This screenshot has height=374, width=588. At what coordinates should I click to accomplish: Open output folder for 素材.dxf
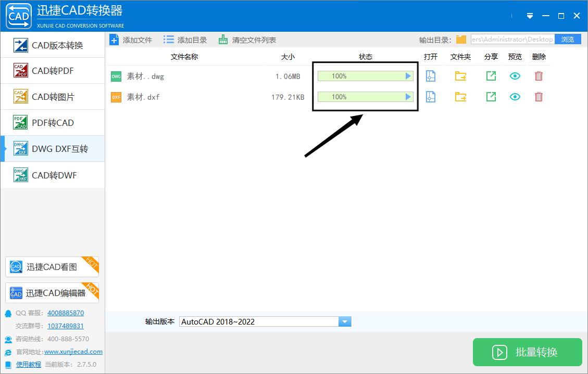460,97
